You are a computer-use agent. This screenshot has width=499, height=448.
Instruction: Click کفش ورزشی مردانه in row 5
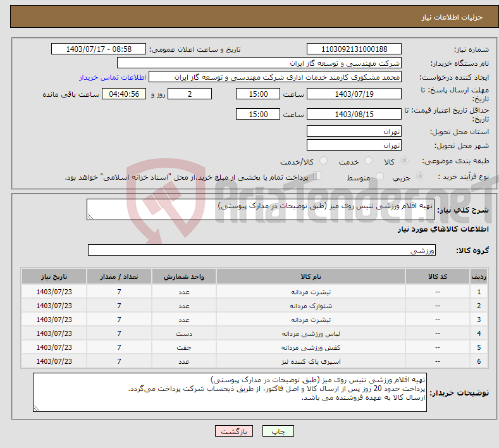[x=311, y=347]
